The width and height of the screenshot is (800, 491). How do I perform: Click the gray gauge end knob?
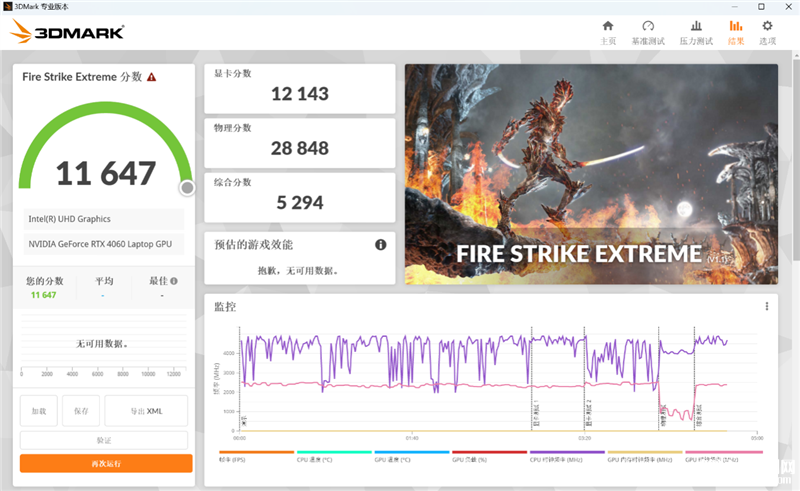187,188
